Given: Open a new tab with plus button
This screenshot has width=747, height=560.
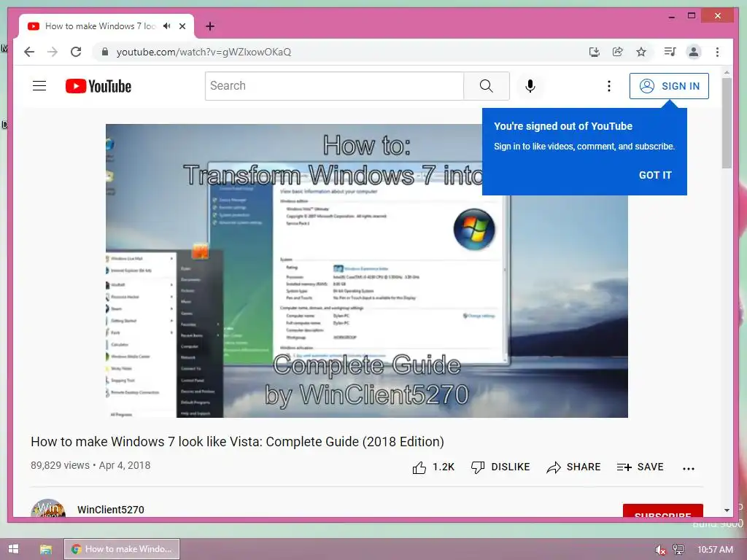Looking at the screenshot, I should tap(210, 26).
